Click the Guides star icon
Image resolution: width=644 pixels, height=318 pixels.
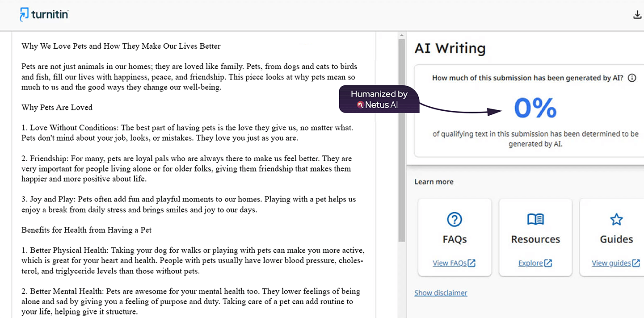pos(616,219)
